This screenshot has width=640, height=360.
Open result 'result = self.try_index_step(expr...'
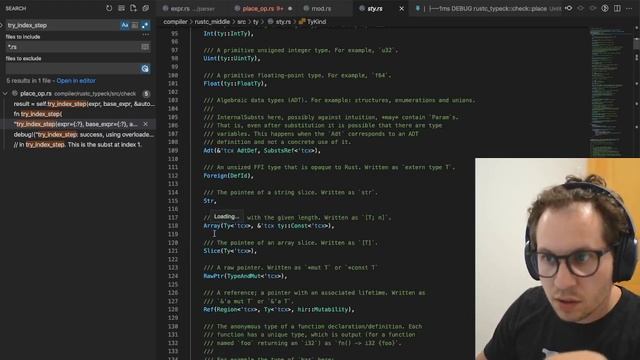pyautogui.click(x=84, y=104)
